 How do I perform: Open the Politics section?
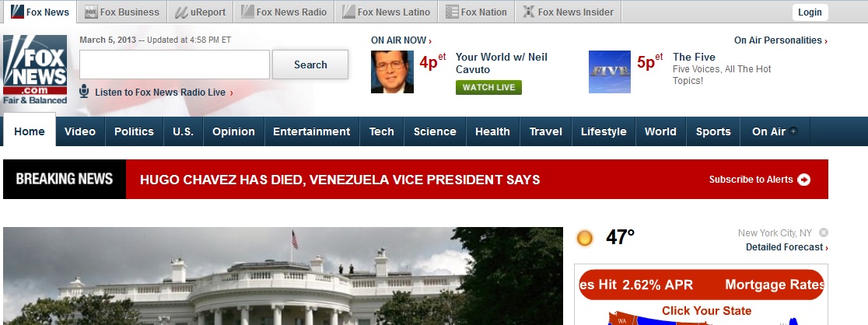click(134, 131)
